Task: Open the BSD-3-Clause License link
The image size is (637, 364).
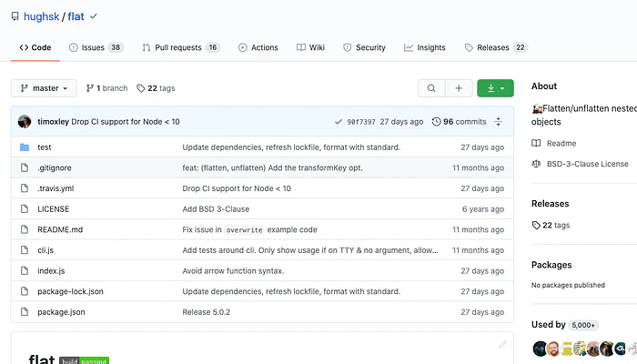Action: (588, 164)
